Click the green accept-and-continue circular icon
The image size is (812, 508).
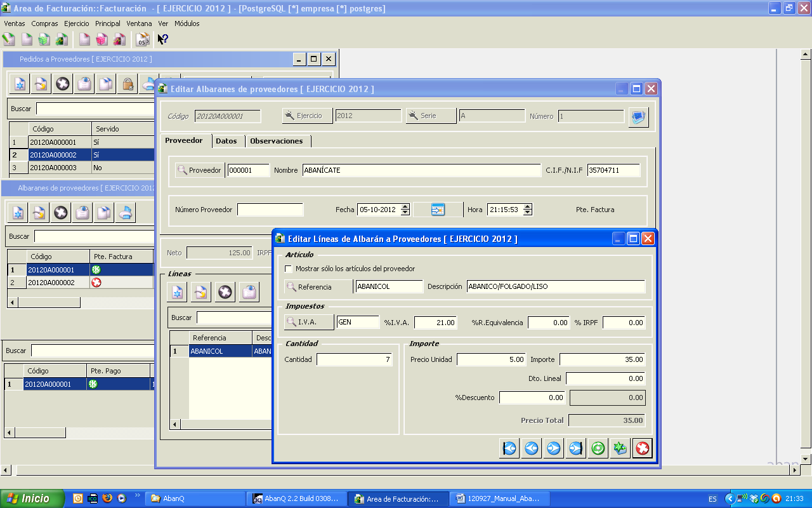pos(598,448)
